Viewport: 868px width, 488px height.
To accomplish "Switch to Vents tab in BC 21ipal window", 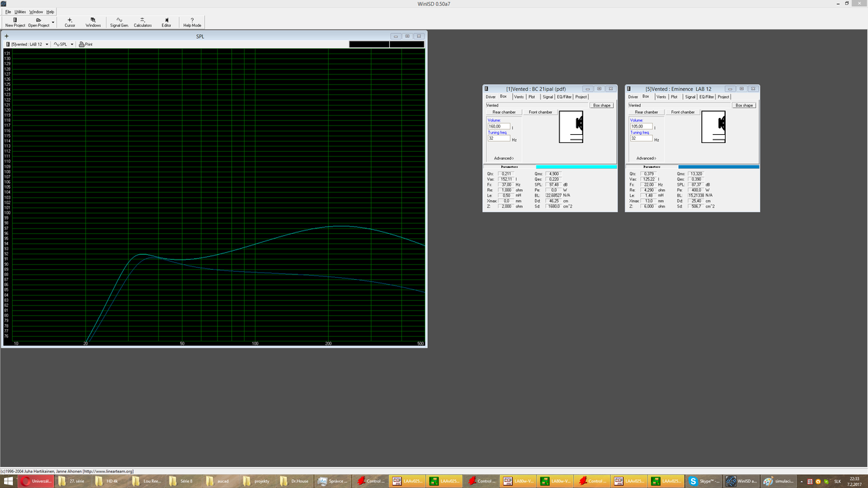I will point(519,97).
